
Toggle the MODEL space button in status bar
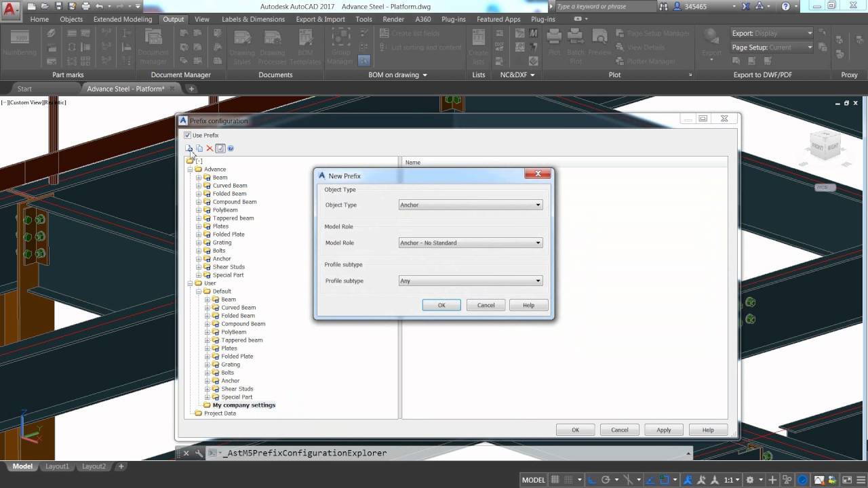tap(533, 480)
